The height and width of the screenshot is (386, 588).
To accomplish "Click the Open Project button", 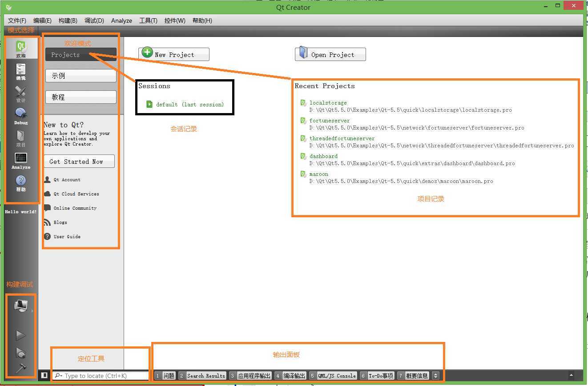I will pyautogui.click(x=330, y=54).
